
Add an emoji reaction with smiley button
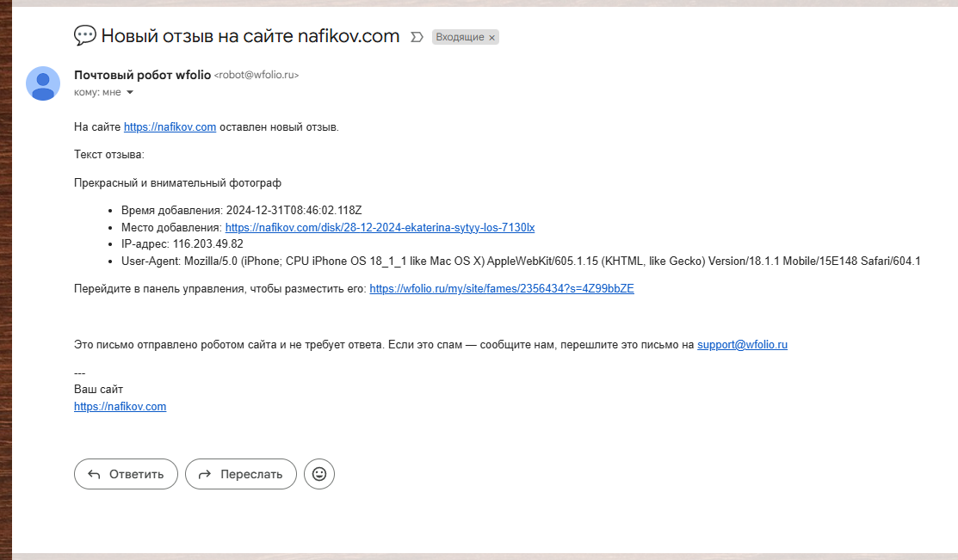pos(319,474)
